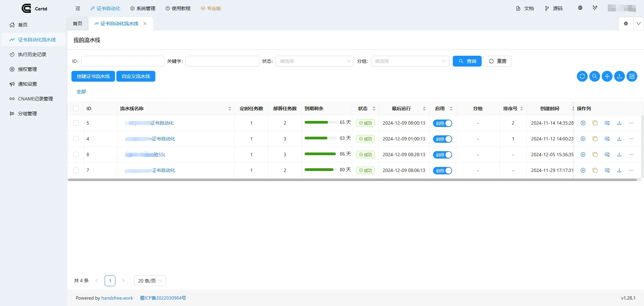Toggle the theme icon in the header
The width and height of the screenshot is (644, 306).
(x=595, y=8)
